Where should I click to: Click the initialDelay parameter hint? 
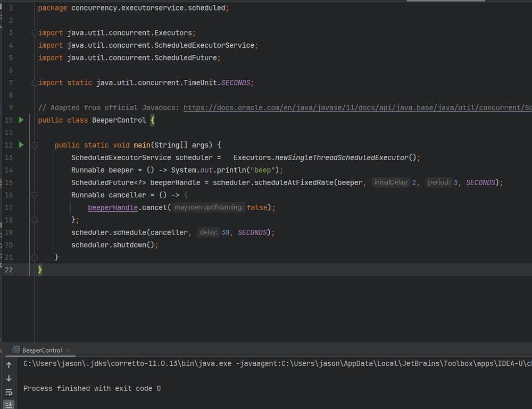coord(391,182)
